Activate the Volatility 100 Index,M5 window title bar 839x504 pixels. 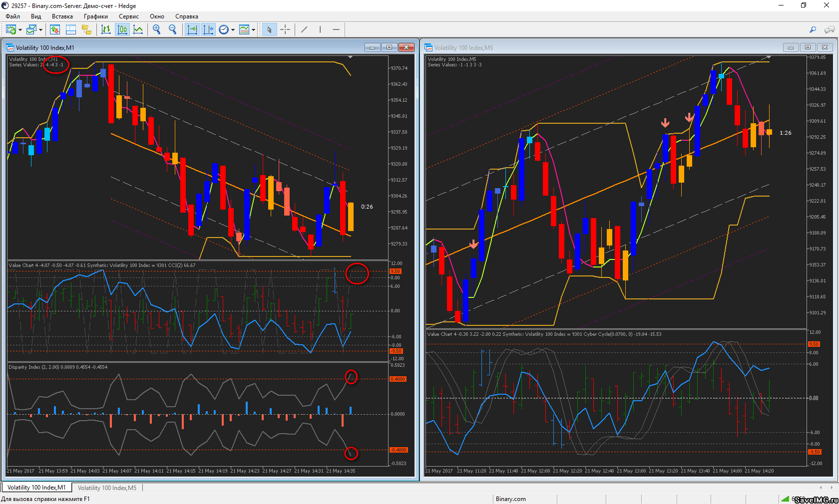click(x=599, y=48)
